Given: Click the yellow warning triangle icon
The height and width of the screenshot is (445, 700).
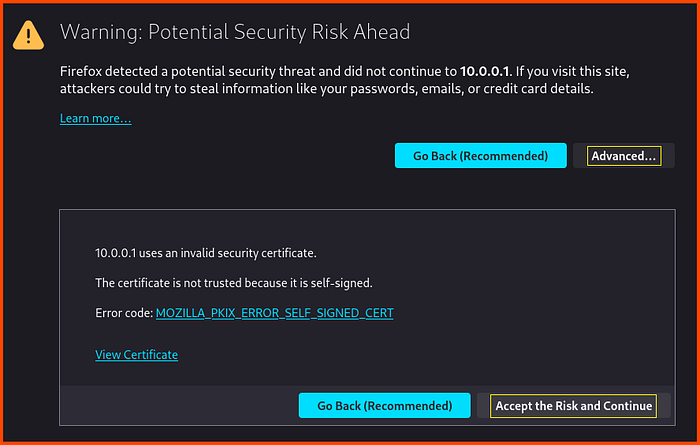Looking at the screenshot, I should (x=28, y=35).
